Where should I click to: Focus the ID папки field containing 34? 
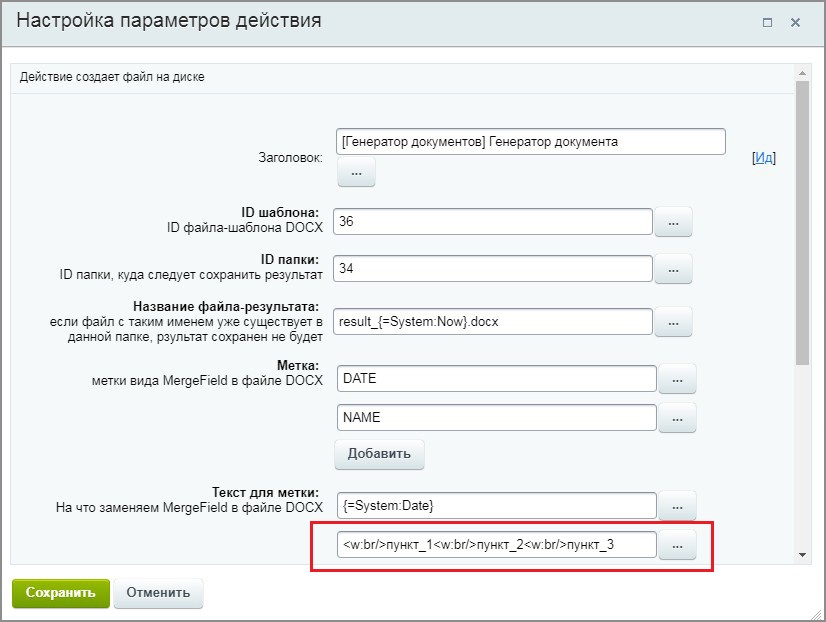[492, 268]
